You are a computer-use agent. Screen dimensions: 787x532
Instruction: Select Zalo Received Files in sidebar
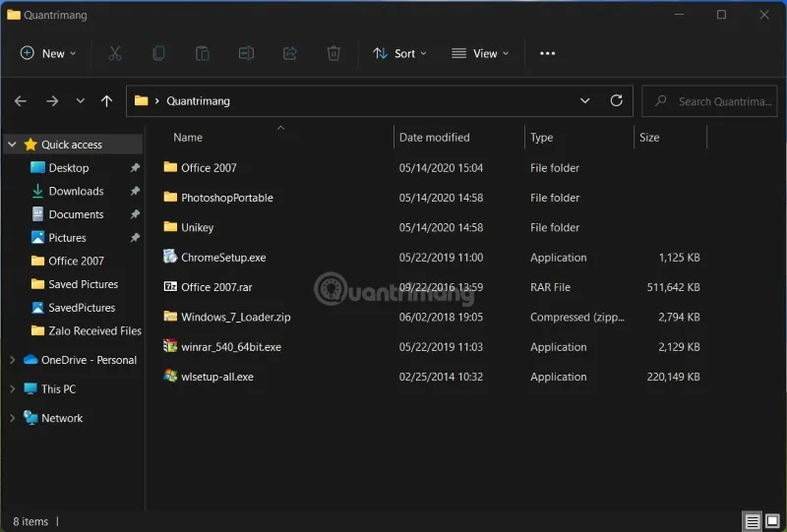[94, 330]
